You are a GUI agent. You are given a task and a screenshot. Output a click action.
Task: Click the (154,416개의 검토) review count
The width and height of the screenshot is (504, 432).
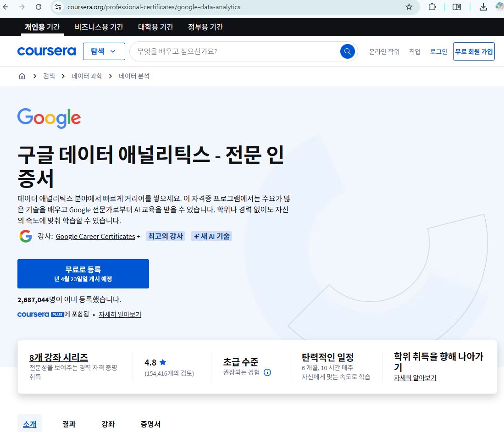tap(169, 373)
